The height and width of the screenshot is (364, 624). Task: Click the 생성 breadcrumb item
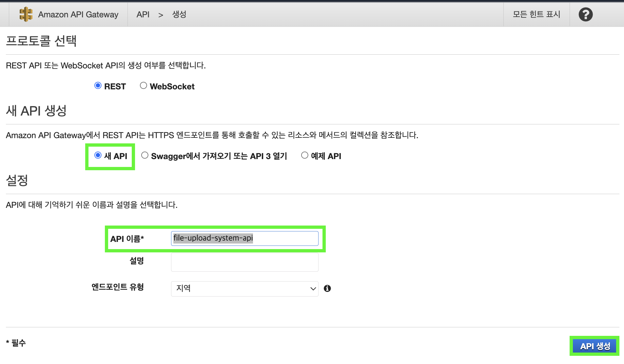179,14
